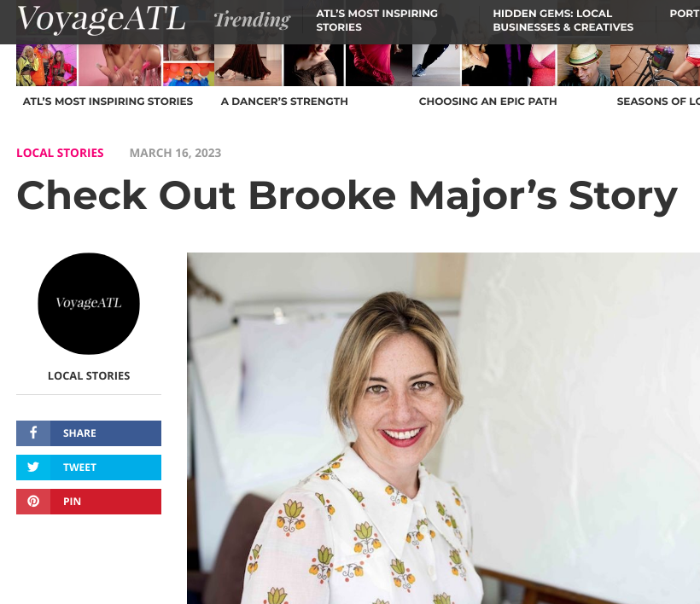The width and height of the screenshot is (700, 604).
Task: Select the dancer in maroon skirt thumbnail
Action: pos(248,65)
